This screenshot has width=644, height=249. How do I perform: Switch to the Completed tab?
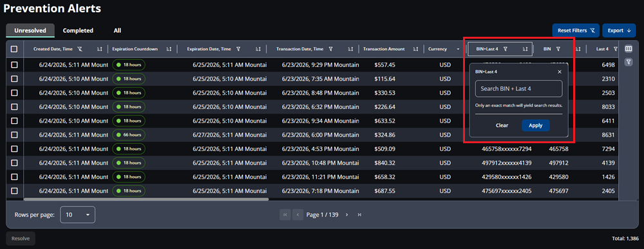[x=78, y=30]
